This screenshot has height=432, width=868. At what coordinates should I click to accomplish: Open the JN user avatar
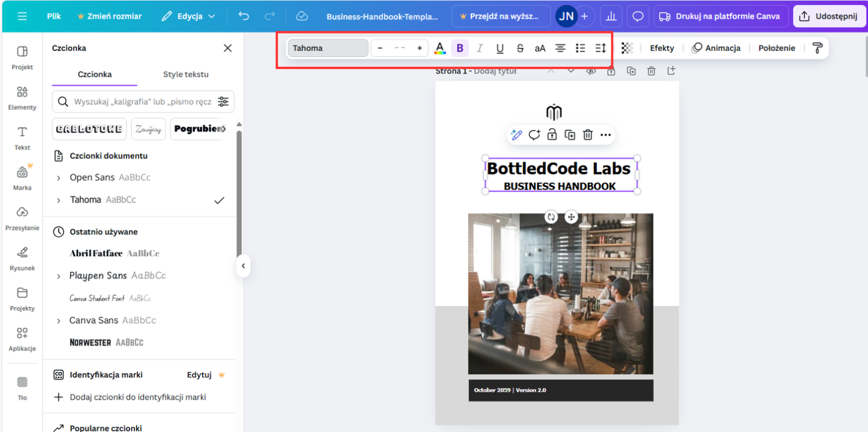(x=566, y=16)
